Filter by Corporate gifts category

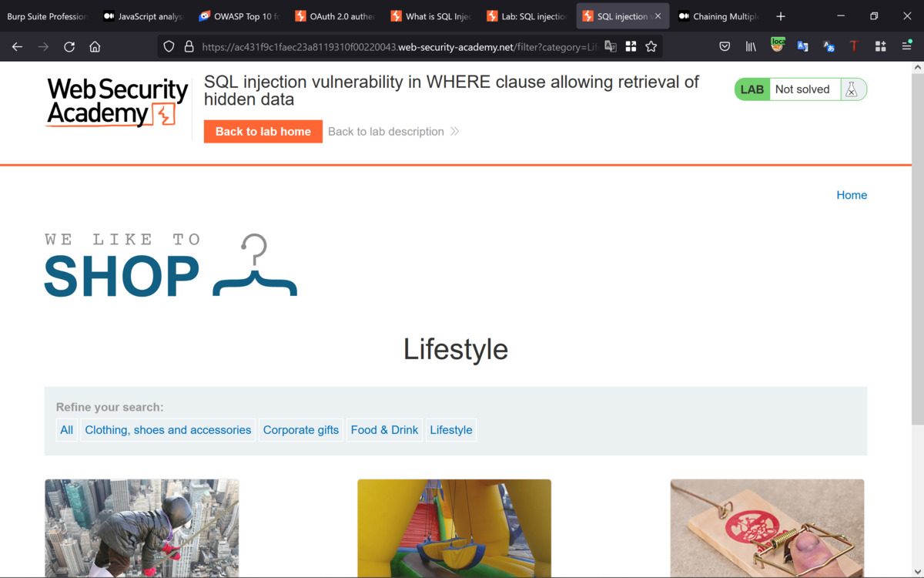tap(301, 430)
